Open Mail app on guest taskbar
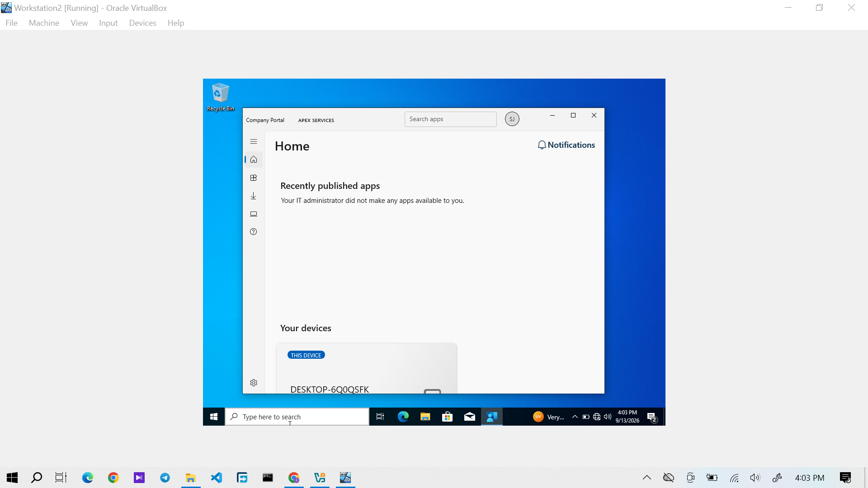The width and height of the screenshot is (868, 488). click(470, 417)
